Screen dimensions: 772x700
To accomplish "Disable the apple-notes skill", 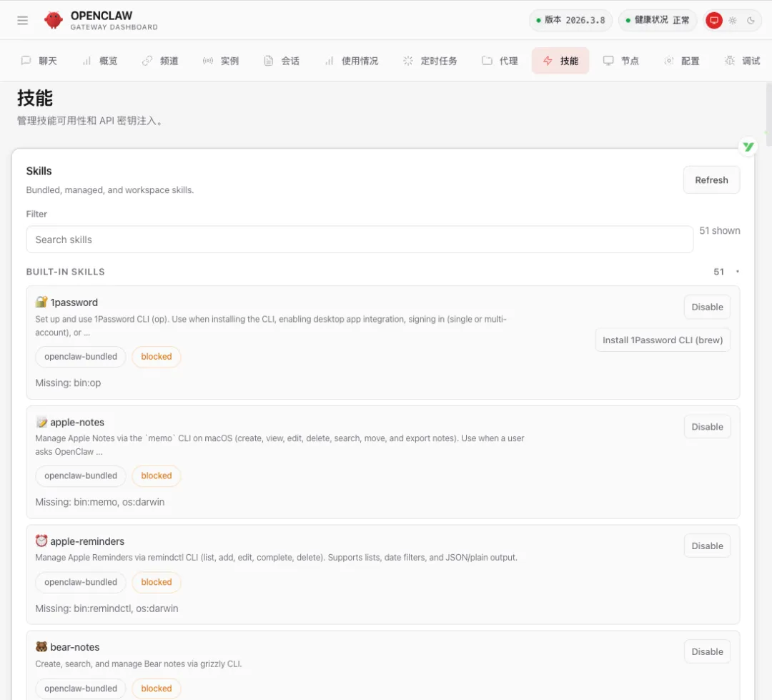I will click(707, 427).
